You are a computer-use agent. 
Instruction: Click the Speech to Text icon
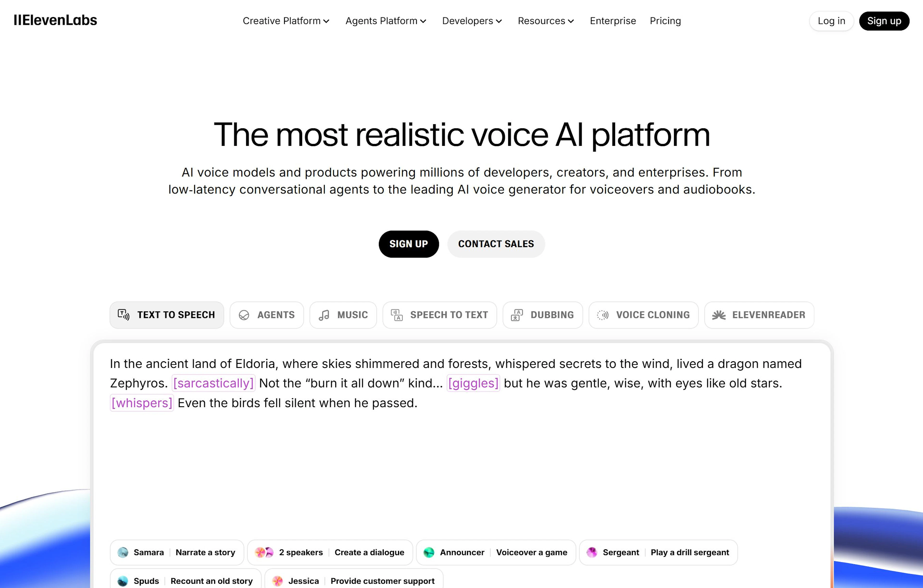click(x=397, y=315)
